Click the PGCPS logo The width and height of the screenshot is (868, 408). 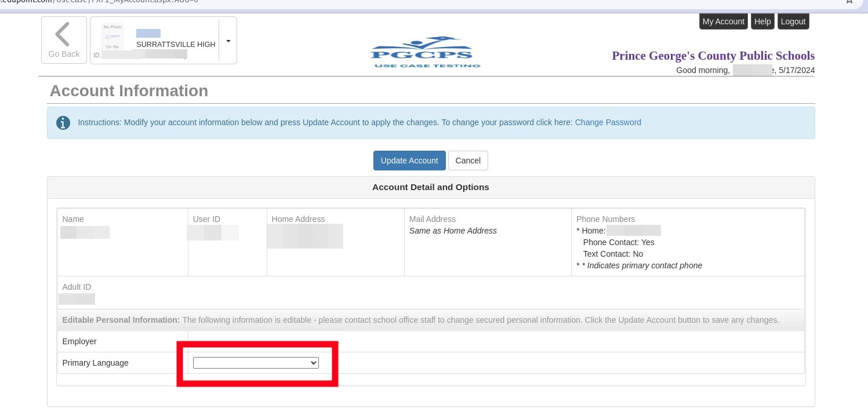click(x=426, y=52)
